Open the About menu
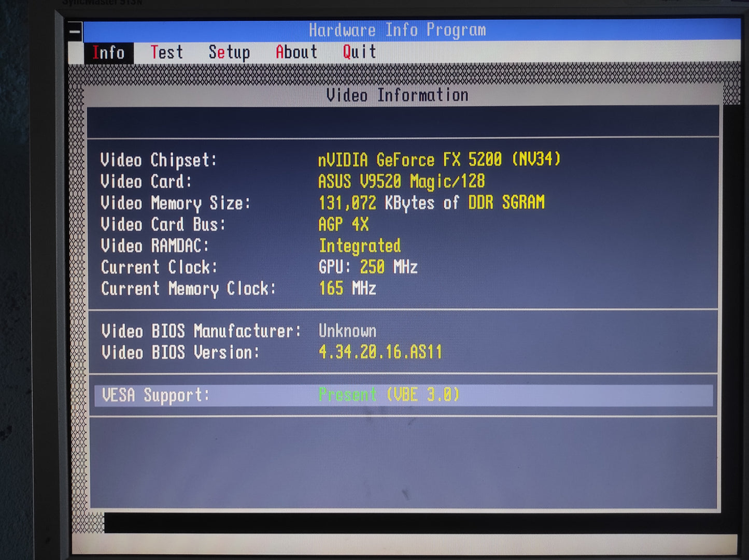The width and height of the screenshot is (749, 560). [296, 52]
